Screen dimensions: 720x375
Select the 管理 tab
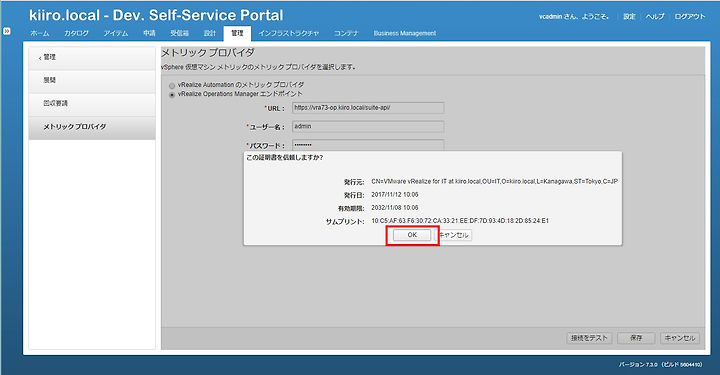[237, 34]
